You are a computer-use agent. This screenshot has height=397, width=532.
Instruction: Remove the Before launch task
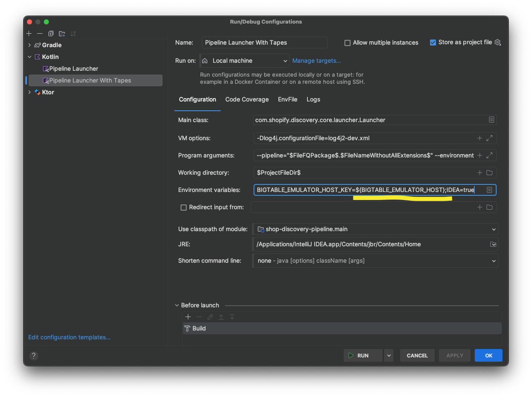click(x=199, y=317)
